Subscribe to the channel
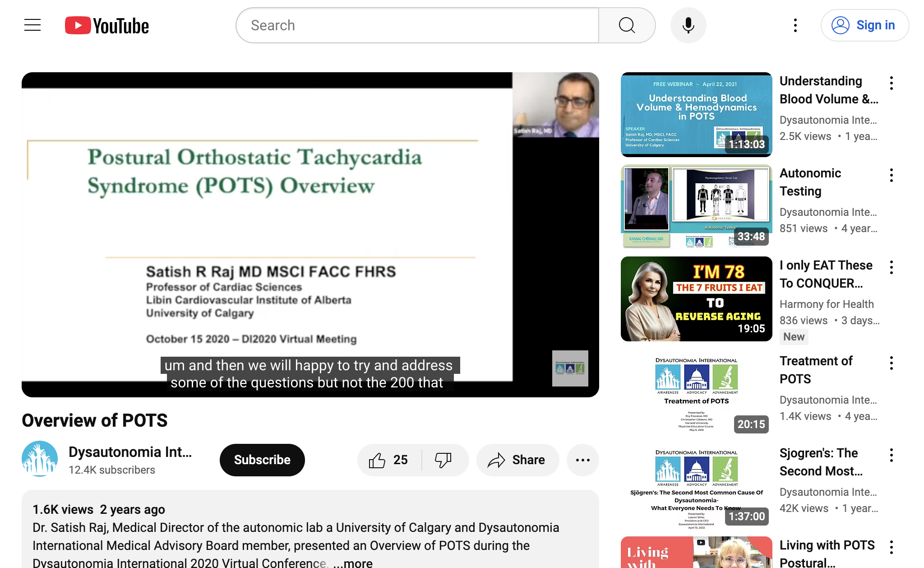The height and width of the screenshot is (568, 924). (262, 460)
